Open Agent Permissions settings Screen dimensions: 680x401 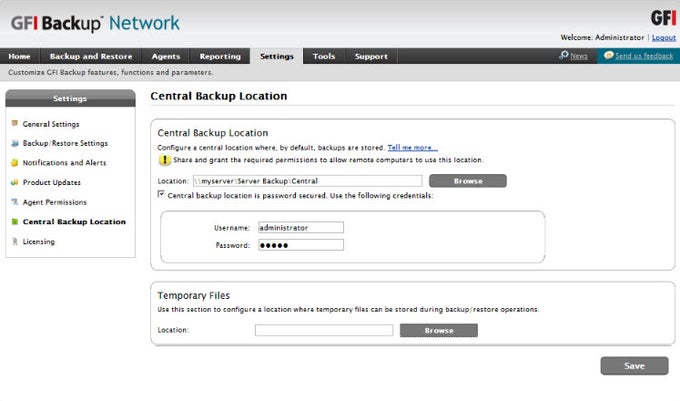coord(55,202)
